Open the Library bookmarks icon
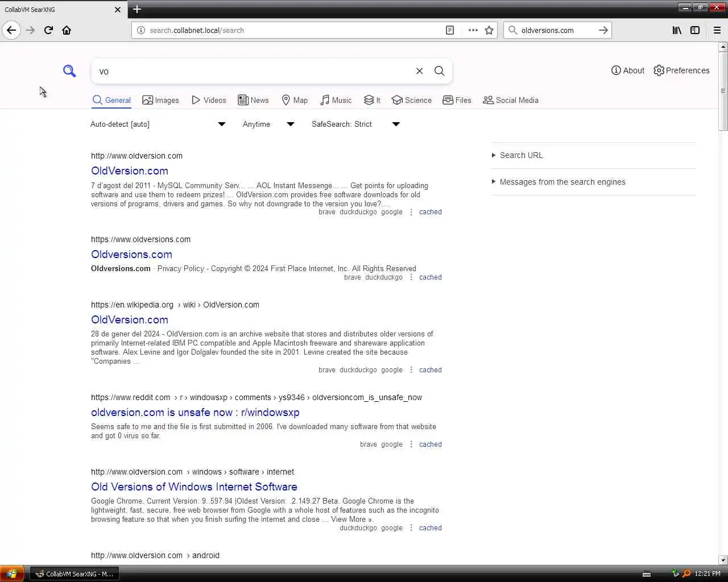Viewport: 728px width, 582px height. click(677, 30)
